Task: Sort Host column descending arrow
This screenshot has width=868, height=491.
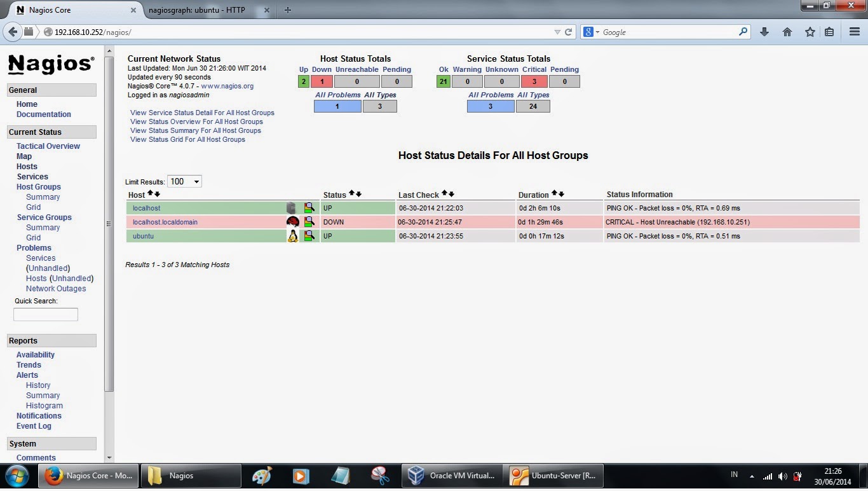Action: click(157, 193)
